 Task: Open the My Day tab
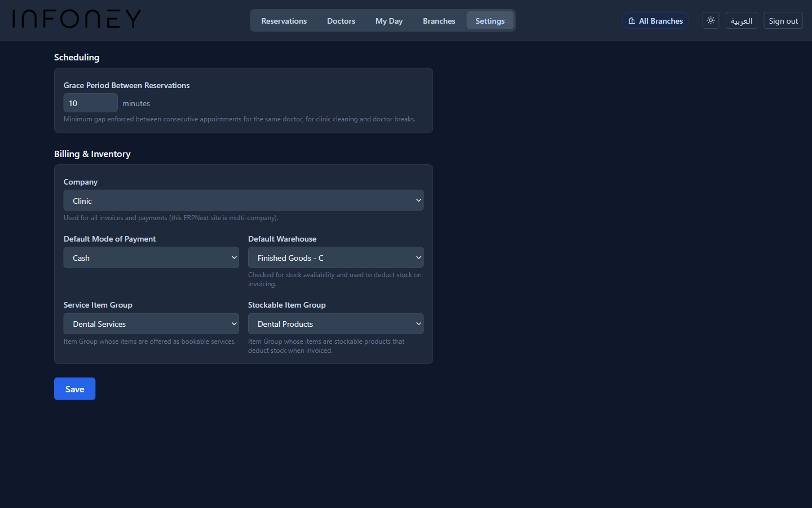click(x=389, y=21)
